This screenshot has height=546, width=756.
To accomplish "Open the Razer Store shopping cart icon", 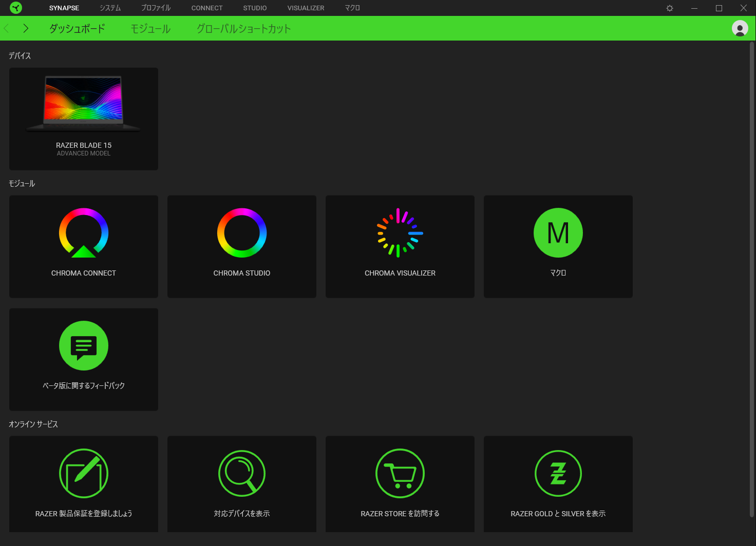I will (400, 473).
